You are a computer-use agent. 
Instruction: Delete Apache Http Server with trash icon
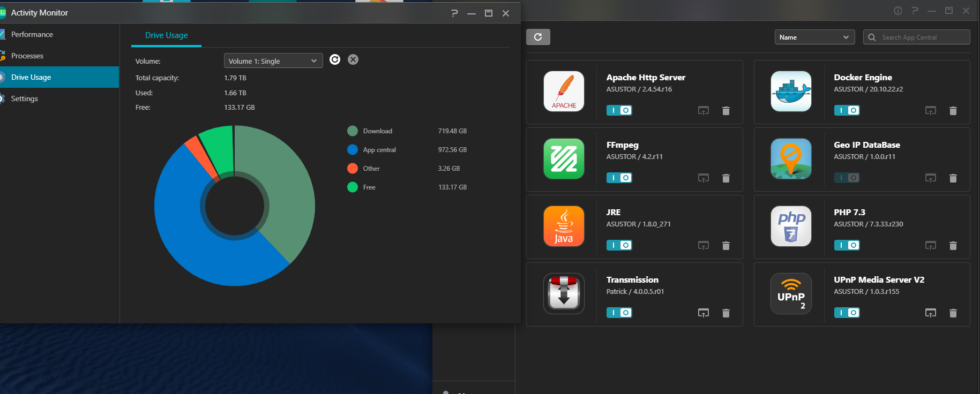click(726, 111)
